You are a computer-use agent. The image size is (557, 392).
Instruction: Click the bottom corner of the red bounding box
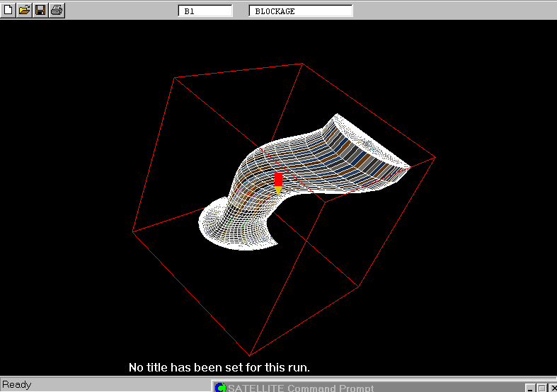249,355
